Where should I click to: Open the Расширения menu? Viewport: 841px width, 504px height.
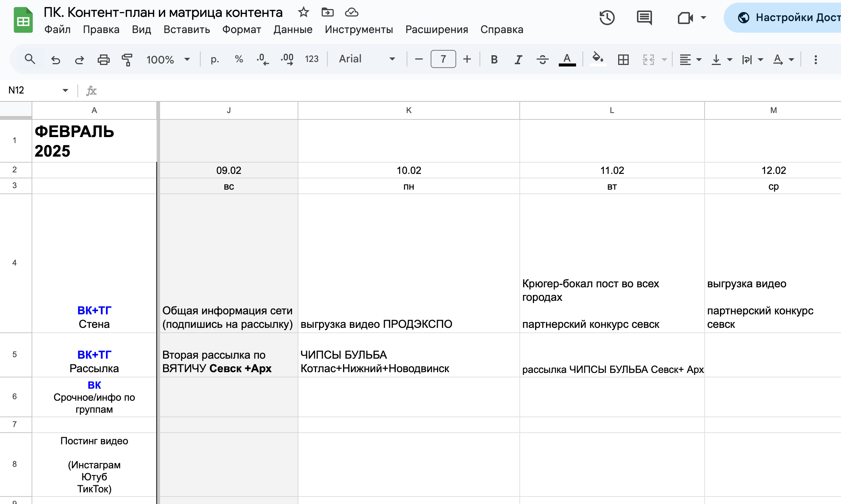(437, 30)
